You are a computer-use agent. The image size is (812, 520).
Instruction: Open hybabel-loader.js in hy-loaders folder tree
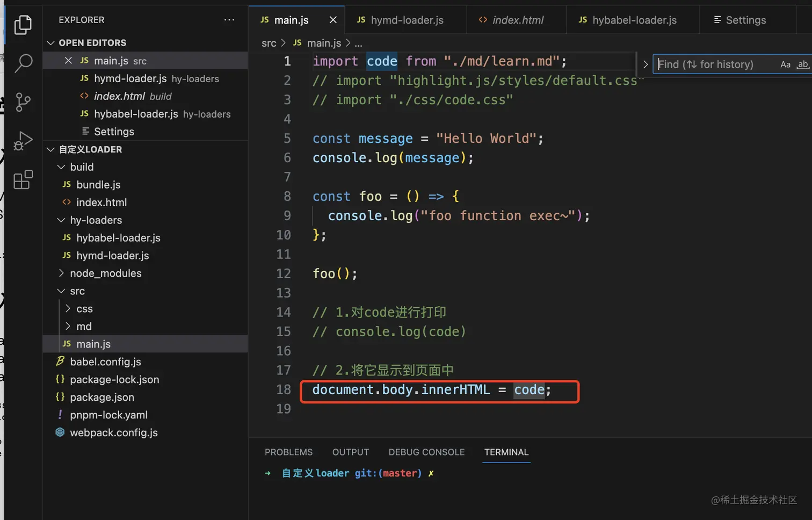[146, 238]
